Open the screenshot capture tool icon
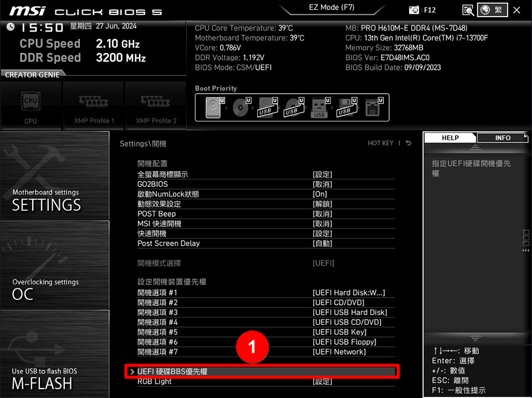Viewport: 532px width, 398px height. coord(467,9)
